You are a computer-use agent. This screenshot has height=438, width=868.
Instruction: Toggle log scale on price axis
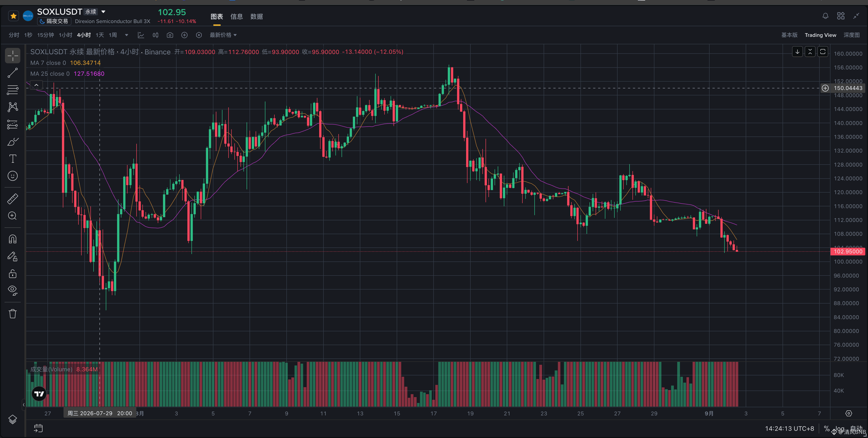(x=839, y=429)
